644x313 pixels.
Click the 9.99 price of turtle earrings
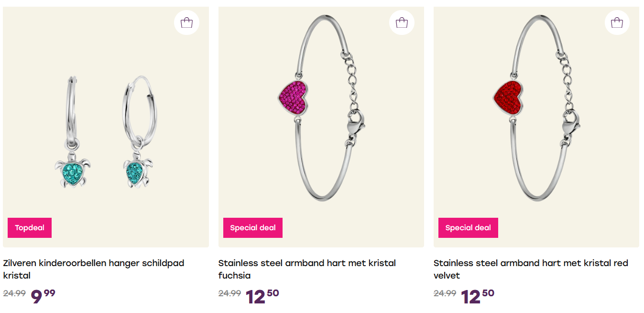(43, 296)
